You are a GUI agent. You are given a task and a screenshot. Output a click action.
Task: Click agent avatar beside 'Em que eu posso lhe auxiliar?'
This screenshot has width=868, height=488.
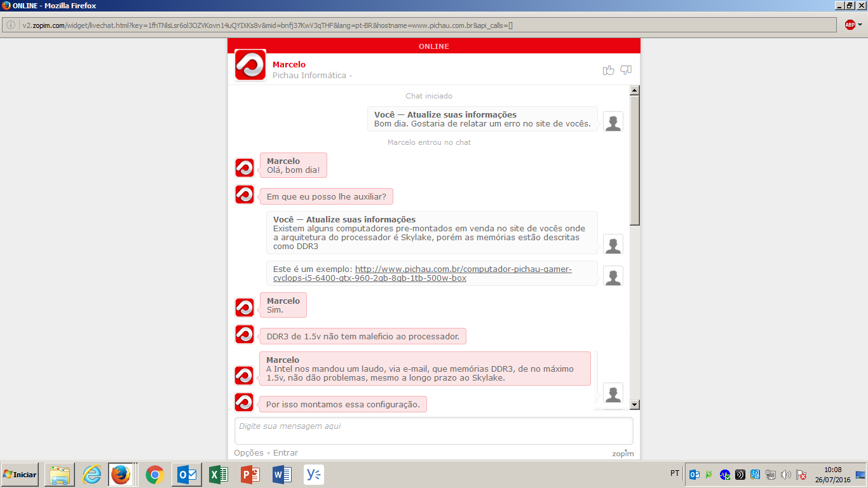click(x=245, y=194)
